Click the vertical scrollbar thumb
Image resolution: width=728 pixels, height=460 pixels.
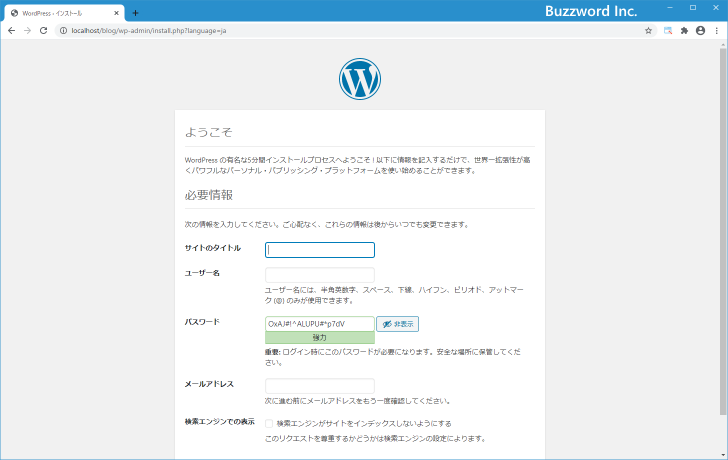(723, 231)
